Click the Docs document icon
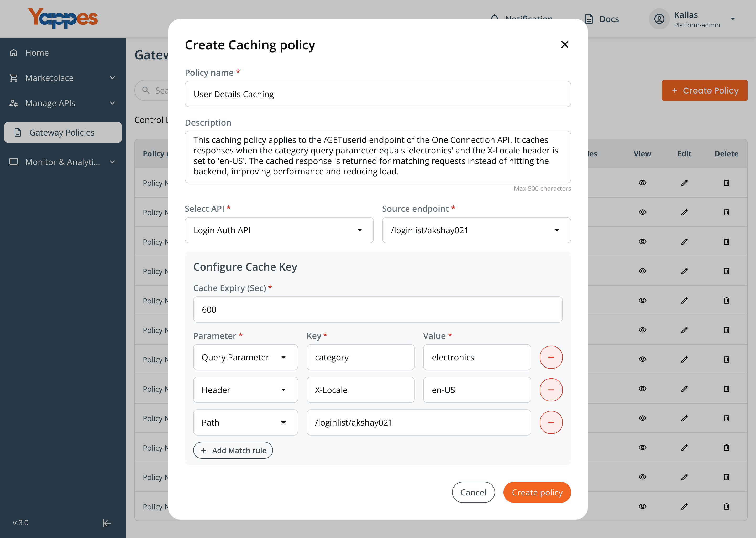Viewport: 756px width, 538px height. click(x=589, y=19)
